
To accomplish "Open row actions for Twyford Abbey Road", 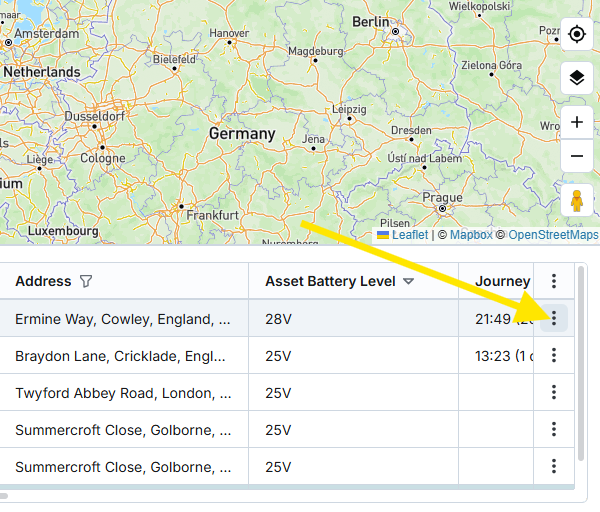I will pyautogui.click(x=554, y=392).
